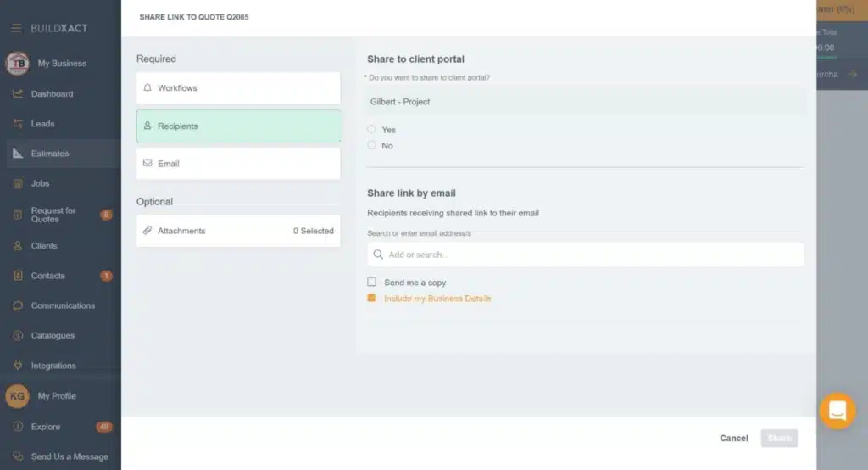Image resolution: width=868 pixels, height=470 pixels.
Task: Click the Dashboard chart icon
Action: [18, 93]
